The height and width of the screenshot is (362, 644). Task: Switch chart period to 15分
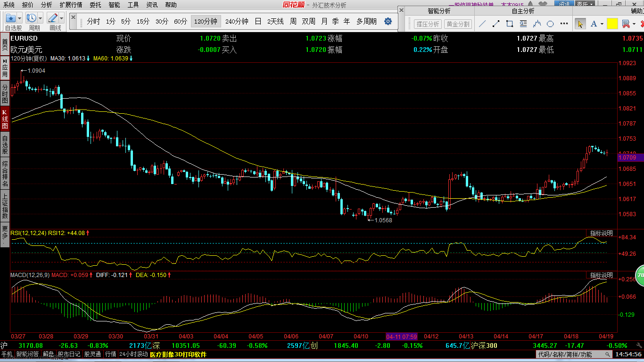pyautogui.click(x=143, y=21)
